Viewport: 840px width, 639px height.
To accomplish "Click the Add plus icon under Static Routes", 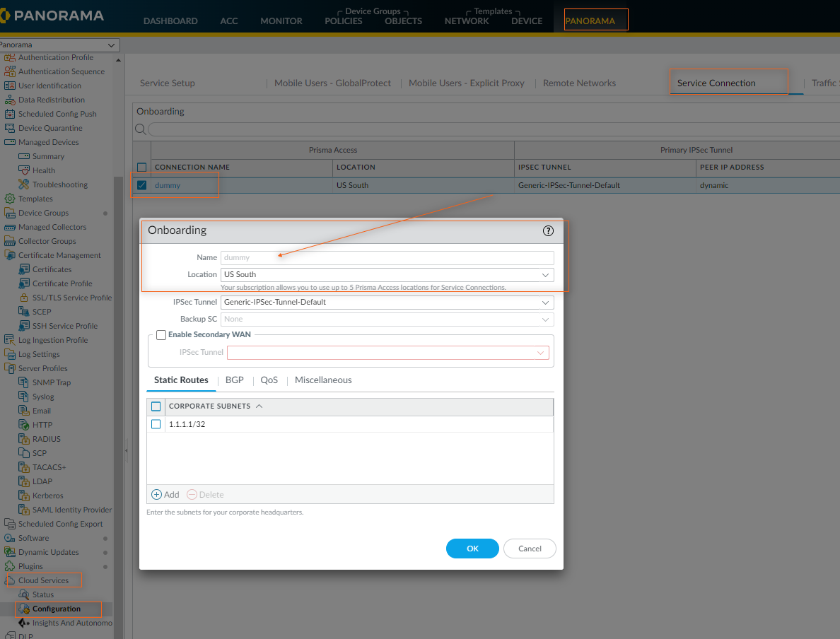I will (x=157, y=495).
